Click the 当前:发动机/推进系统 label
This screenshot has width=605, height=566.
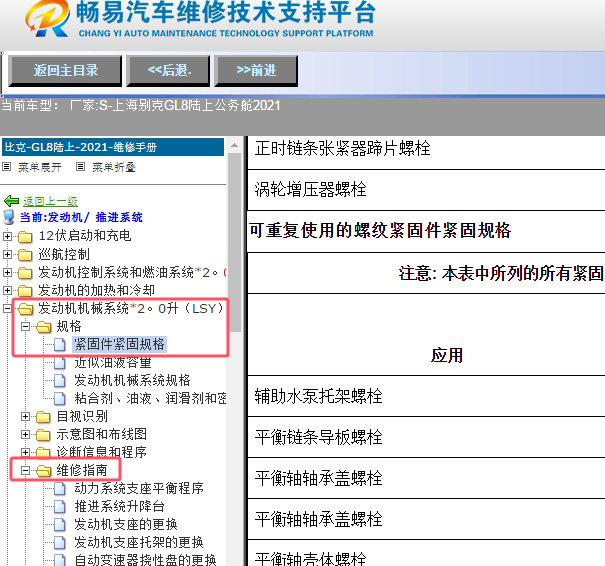pyautogui.click(x=81, y=217)
